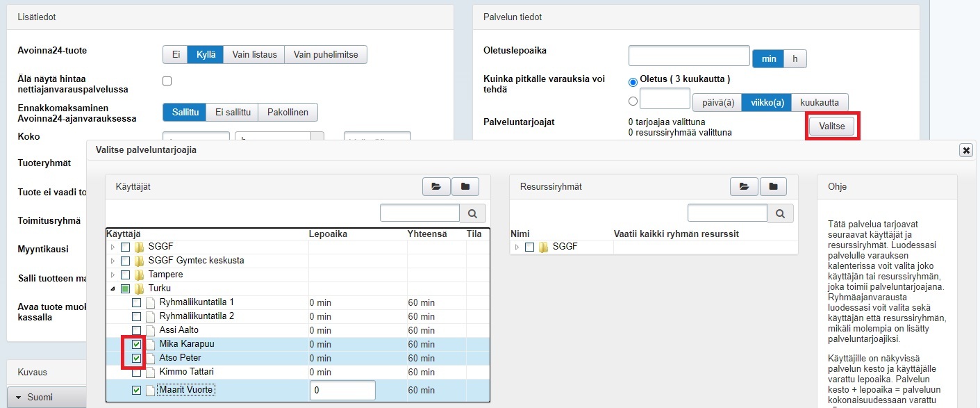Click the open-folder icon in Käyttäjät panel
The height and width of the screenshot is (408, 980).
[436, 186]
